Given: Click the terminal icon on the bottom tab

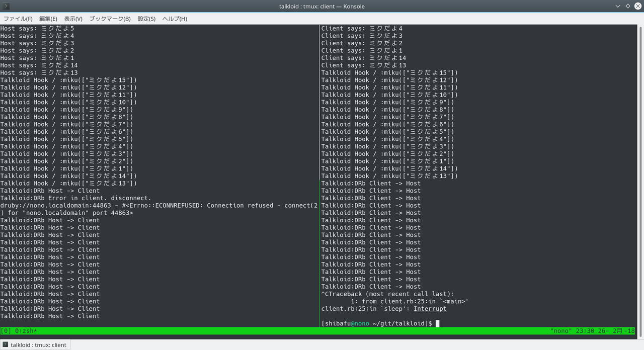Looking at the screenshot, I should (x=6, y=345).
